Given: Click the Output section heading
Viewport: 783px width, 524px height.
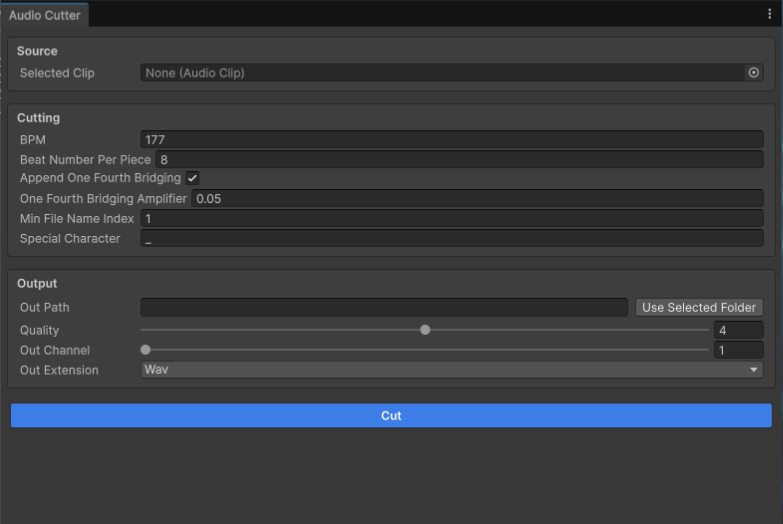Looking at the screenshot, I should click(x=37, y=284).
